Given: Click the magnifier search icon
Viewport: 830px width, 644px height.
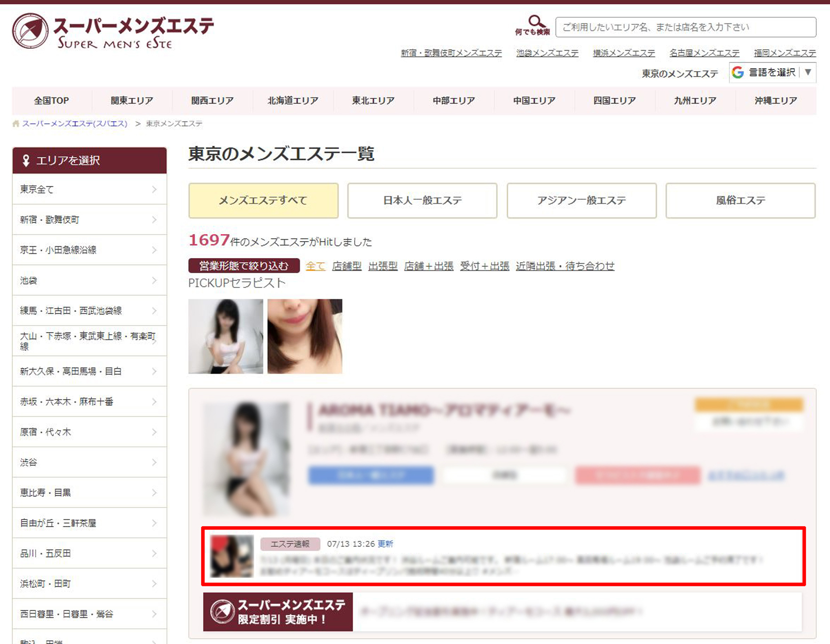Looking at the screenshot, I should [536, 21].
